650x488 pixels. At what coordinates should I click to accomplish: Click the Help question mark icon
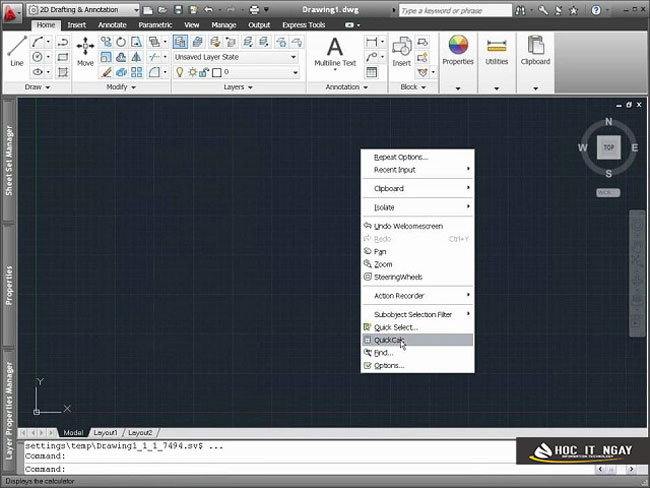(x=596, y=10)
